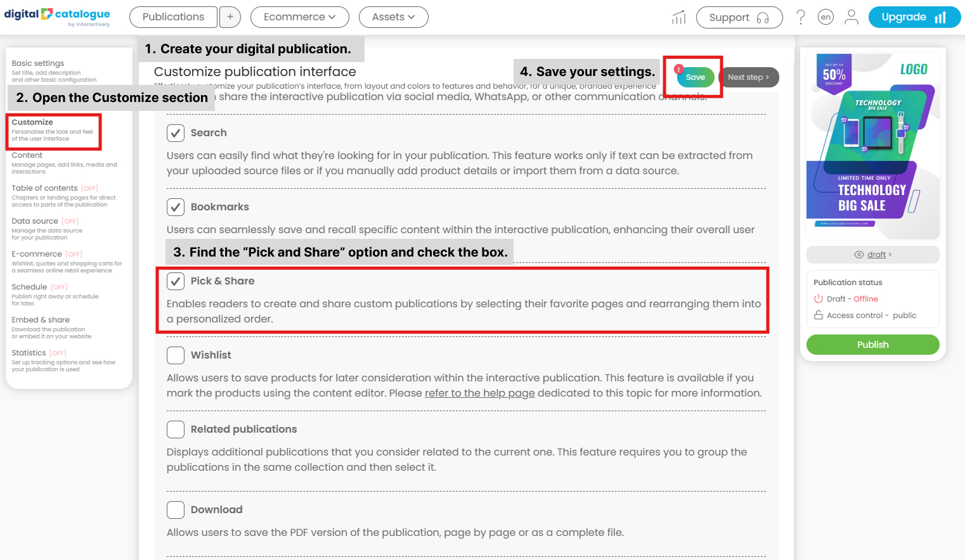The height and width of the screenshot is (560, 965).
Task: Enable the Wishlist checkbox
Action: pos(176,355)
